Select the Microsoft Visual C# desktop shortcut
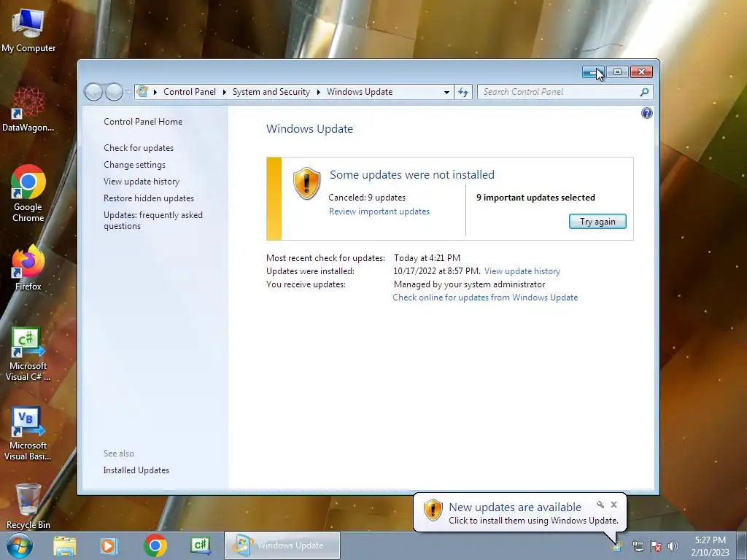 [x=28, y=354]
